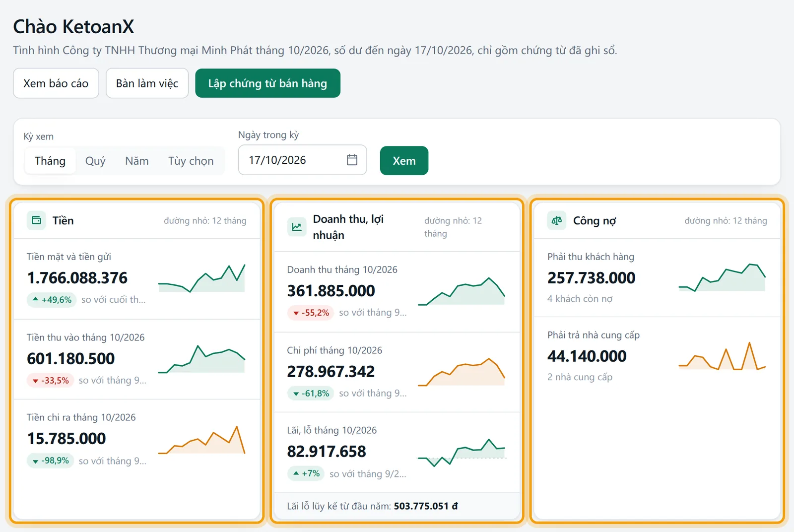
Task: Click Lập chứng từ bán hàng
Action: (x=267, y=83)
